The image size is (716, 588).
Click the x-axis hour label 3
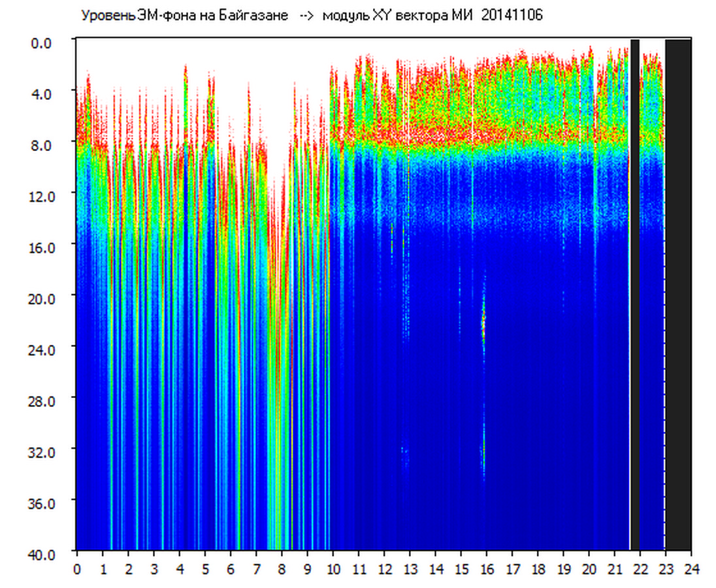tap(154, 569)
